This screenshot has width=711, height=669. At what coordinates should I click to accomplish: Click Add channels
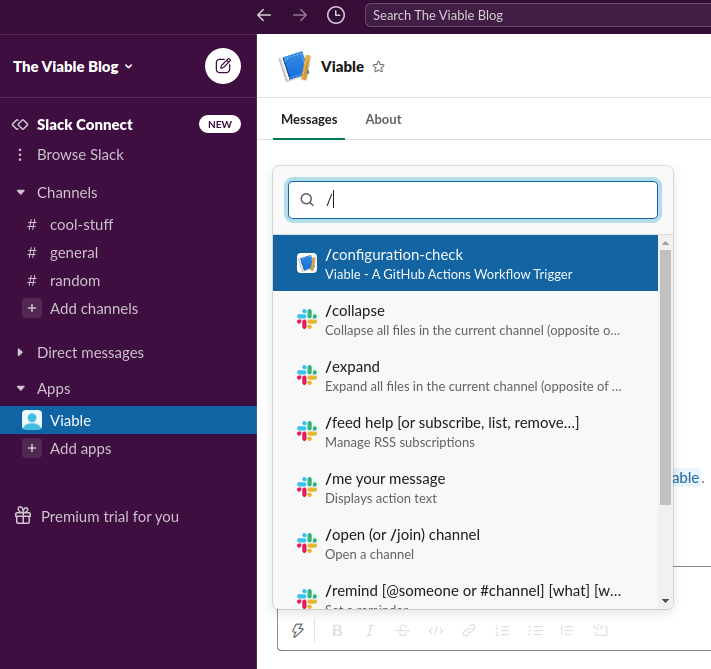click(x=94, y=308)
